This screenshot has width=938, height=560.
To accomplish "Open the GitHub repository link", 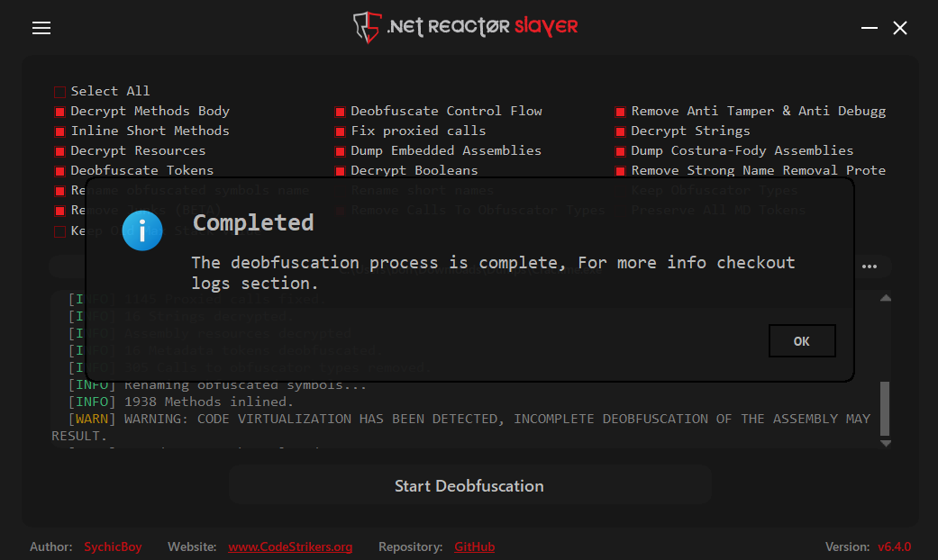I will [474, 546].
